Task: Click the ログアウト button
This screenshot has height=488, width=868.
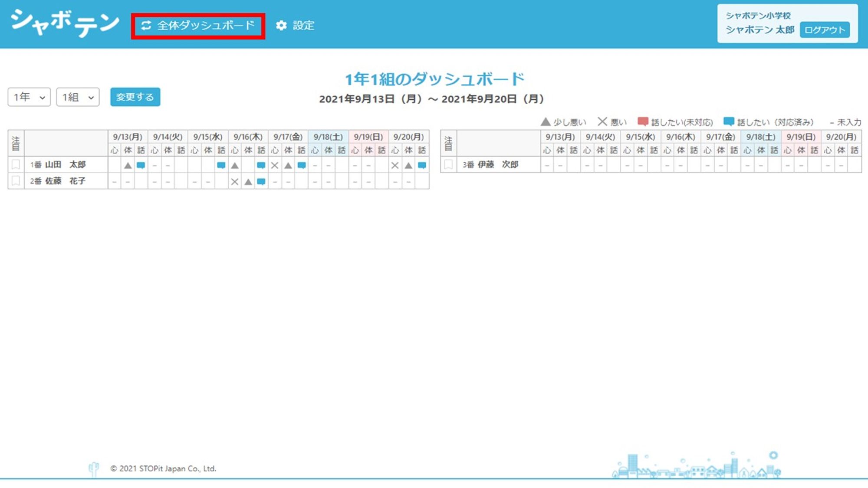Action: click(824, 30)
